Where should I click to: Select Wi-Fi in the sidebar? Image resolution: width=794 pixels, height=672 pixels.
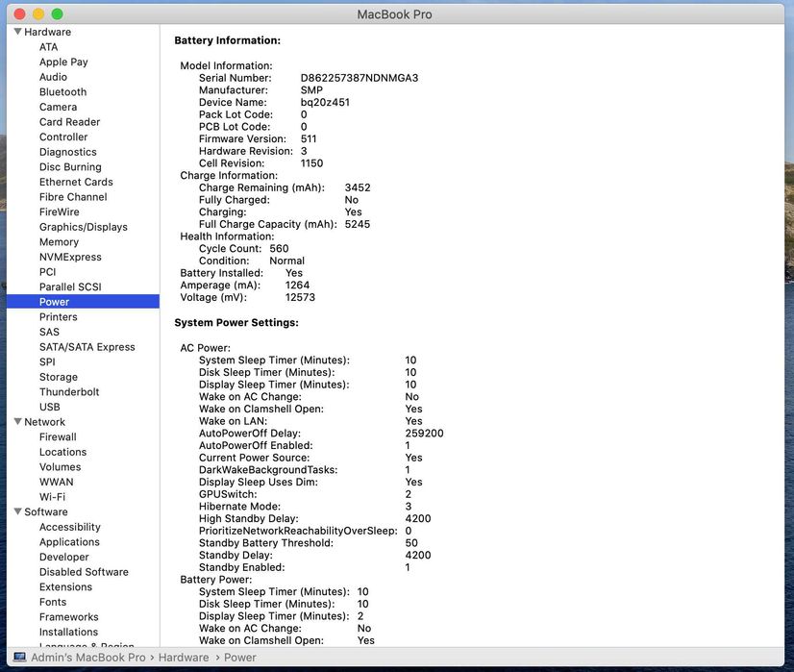[x=52, y=497]
